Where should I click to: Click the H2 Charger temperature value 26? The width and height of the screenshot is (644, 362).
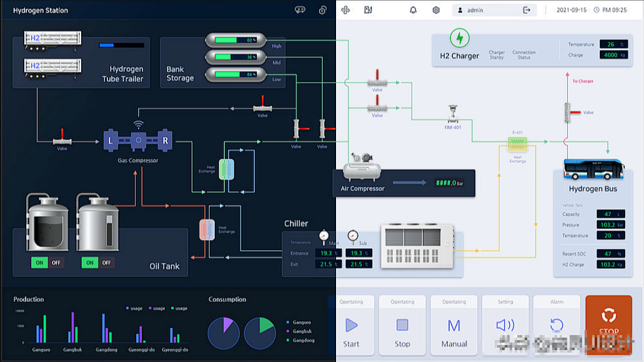613,44
